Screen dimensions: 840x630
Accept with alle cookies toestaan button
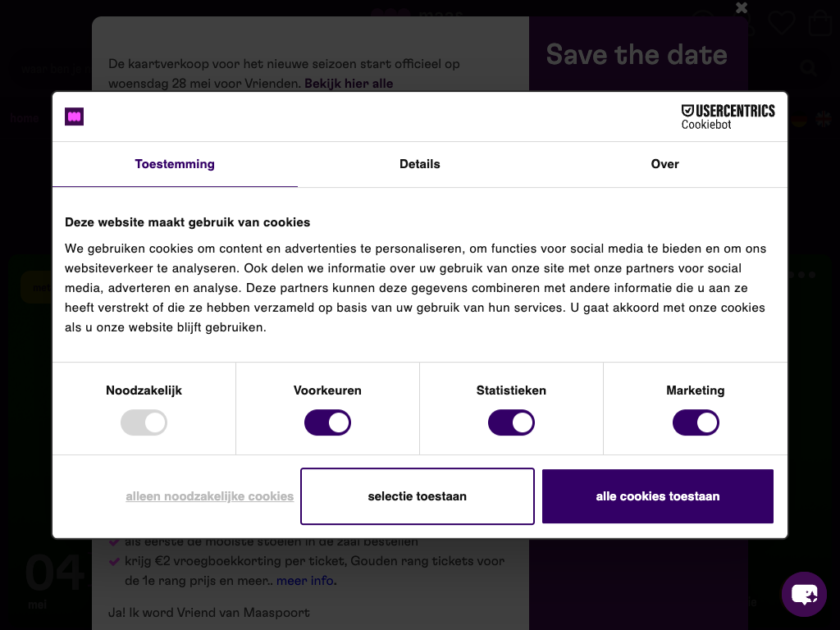coord(657,496)
